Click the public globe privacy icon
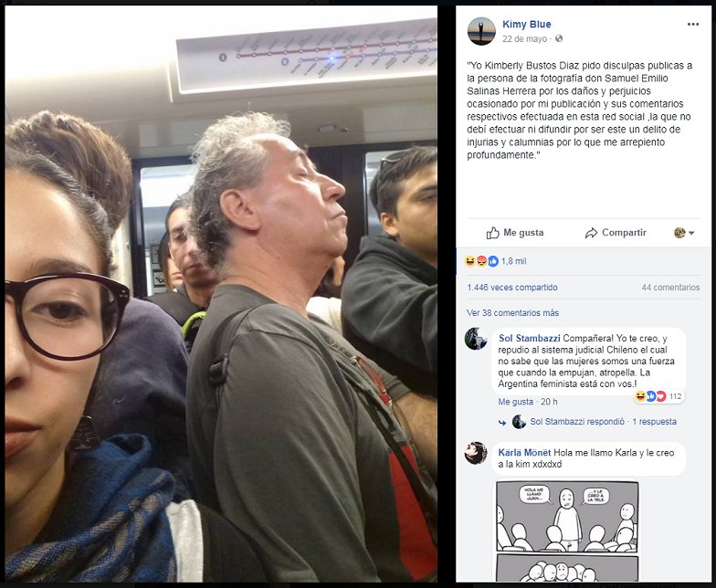 [x=559, y=38]
